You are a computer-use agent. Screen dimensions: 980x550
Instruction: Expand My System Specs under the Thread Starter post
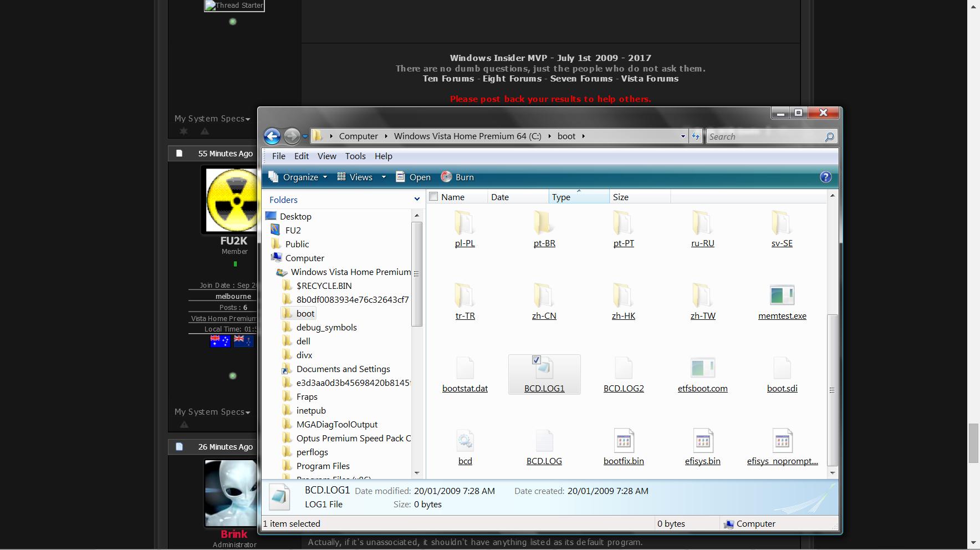pos(212,119)
